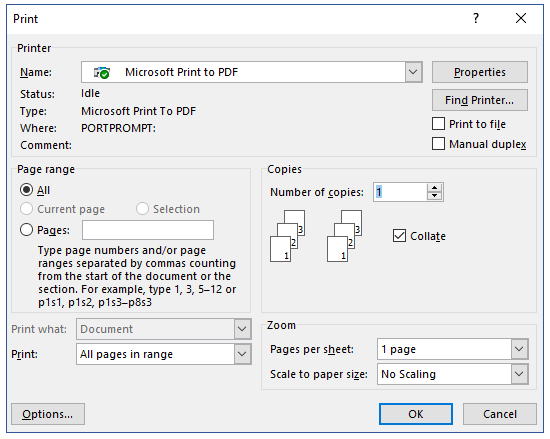Click the second collated pages illustration
Viewport: 550px width, 439px height.
pyautogui.click(x=344, y=236)
